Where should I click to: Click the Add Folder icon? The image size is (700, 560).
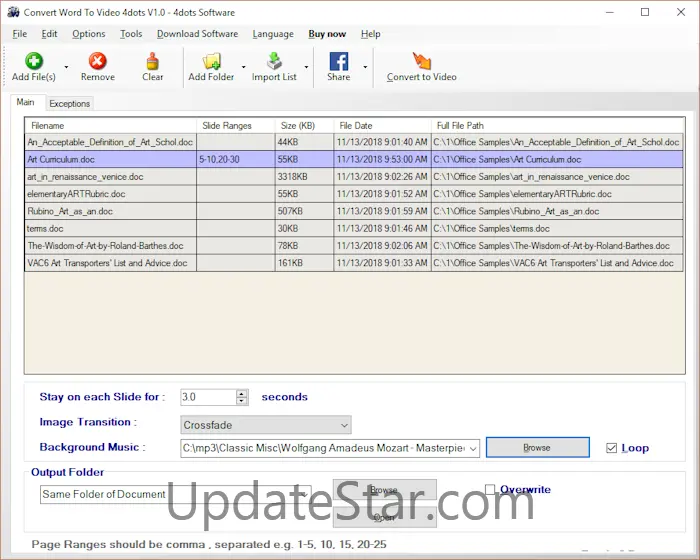click(212, 61)
